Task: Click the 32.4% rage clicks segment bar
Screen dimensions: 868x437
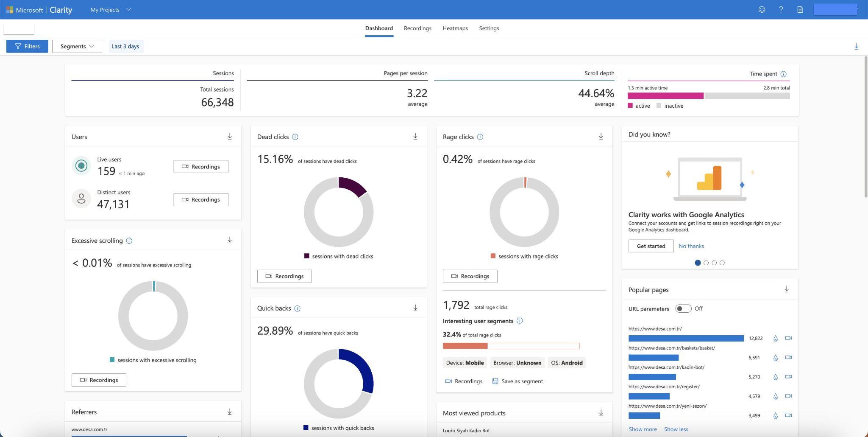Action: 511,346
